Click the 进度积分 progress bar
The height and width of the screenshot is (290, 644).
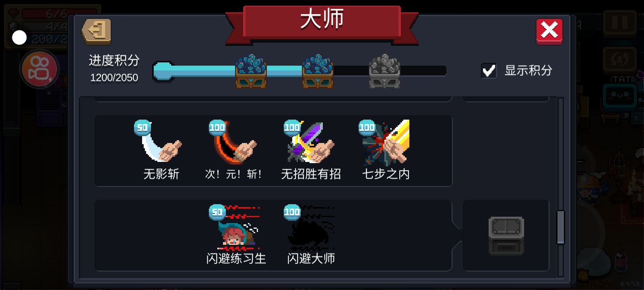(x=300, y=71)
